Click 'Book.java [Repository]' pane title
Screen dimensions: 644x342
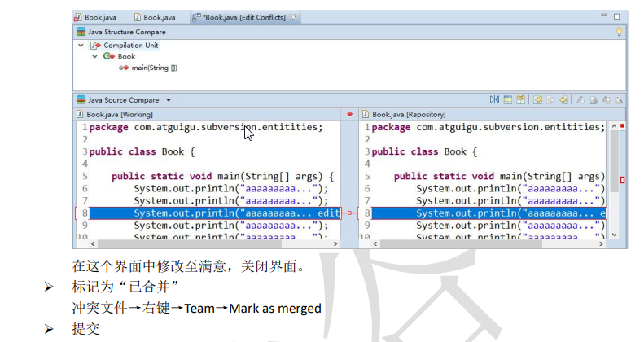tap(409, 114)
